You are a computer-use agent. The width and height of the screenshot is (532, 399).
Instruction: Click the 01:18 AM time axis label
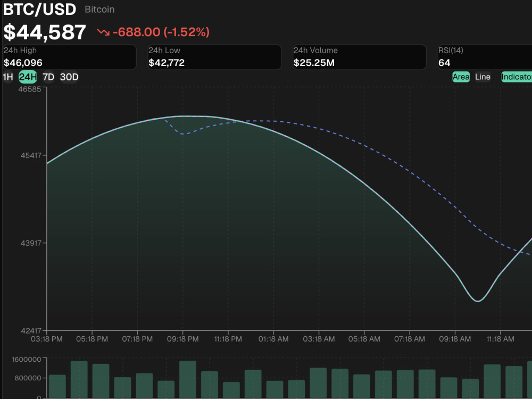click(273, 339)
